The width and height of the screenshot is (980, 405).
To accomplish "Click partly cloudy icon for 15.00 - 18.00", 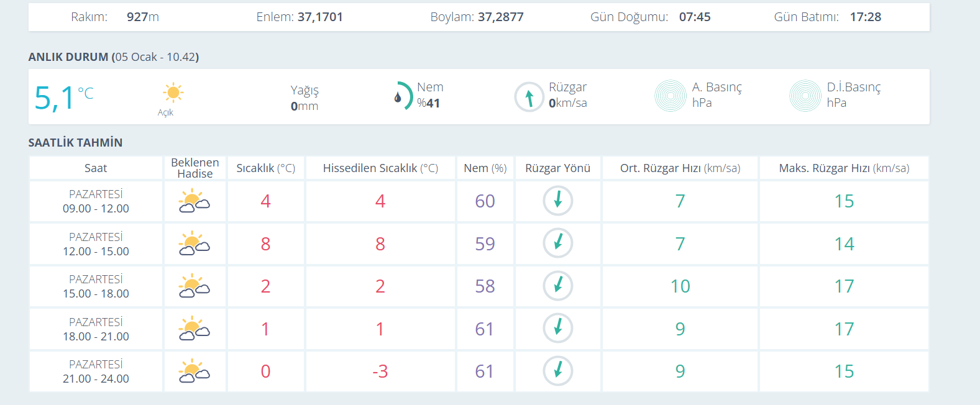I will coord(195,286).
